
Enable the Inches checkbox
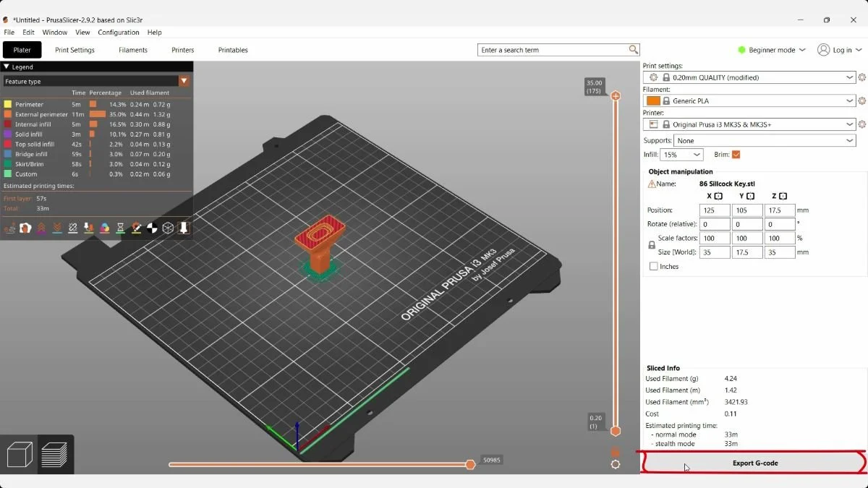(654, 266)
